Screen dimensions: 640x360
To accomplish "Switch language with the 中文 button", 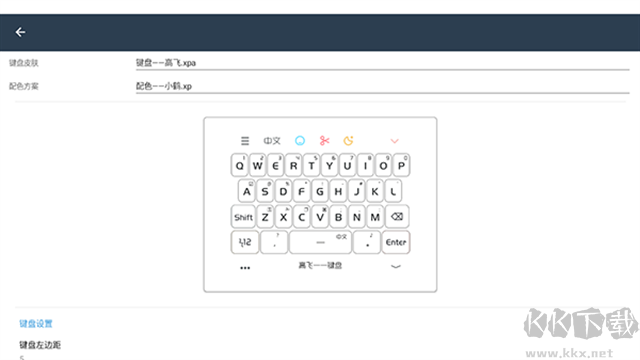I will [272, 141].
